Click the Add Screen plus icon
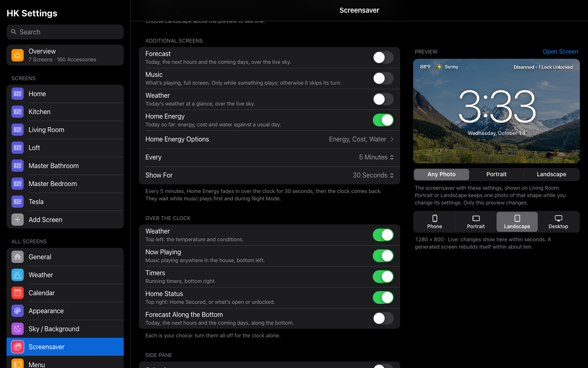This screenshot has height=368, width=588. coord(18,220)
